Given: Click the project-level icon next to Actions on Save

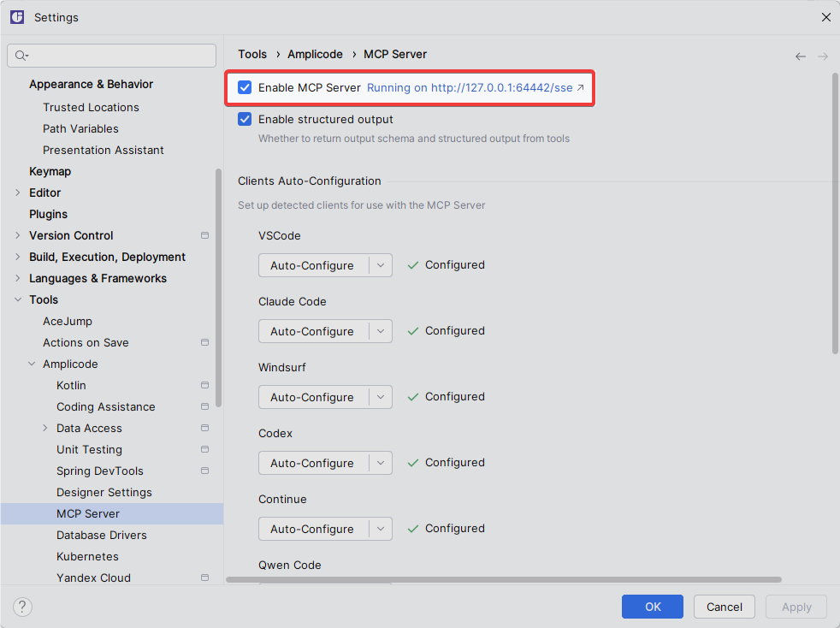Looking at the screenshot, I should pyautogui.click(x=204, y=342).
